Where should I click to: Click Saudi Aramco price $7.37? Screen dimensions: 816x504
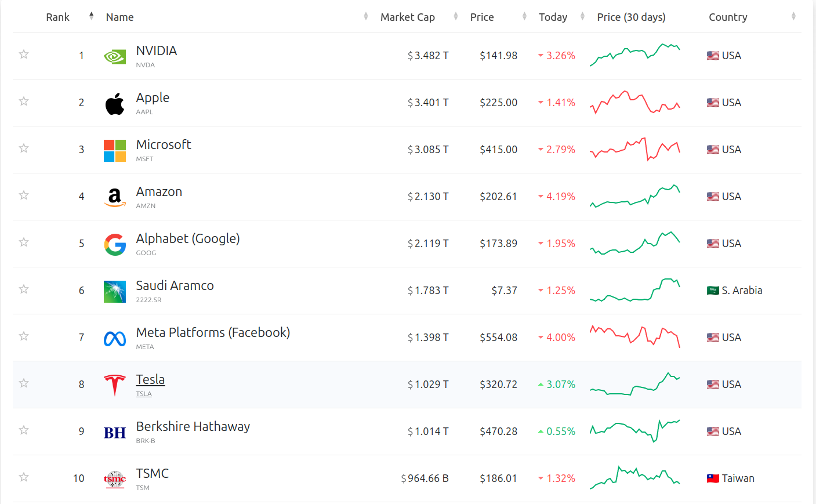pos(504,291)
